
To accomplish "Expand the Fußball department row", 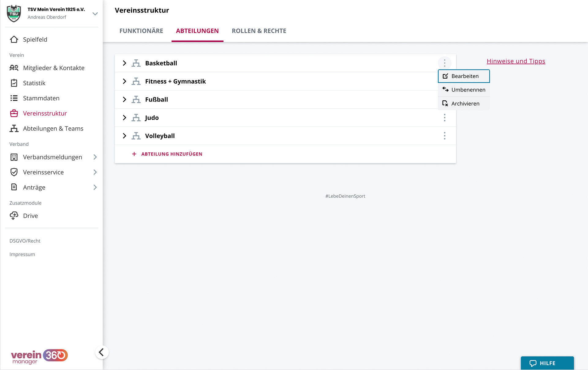I will 124,99.
